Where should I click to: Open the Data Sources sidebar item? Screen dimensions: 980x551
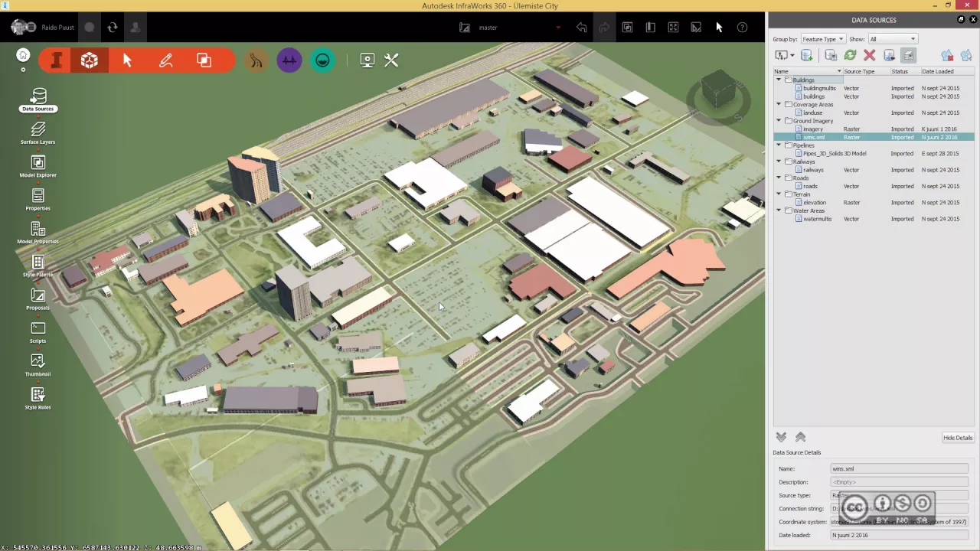pos(38,100)
